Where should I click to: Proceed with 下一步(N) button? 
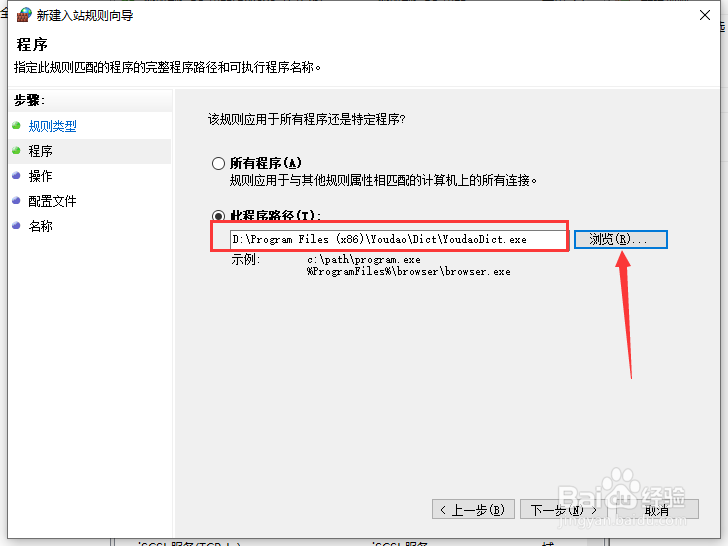coord(563,510)
